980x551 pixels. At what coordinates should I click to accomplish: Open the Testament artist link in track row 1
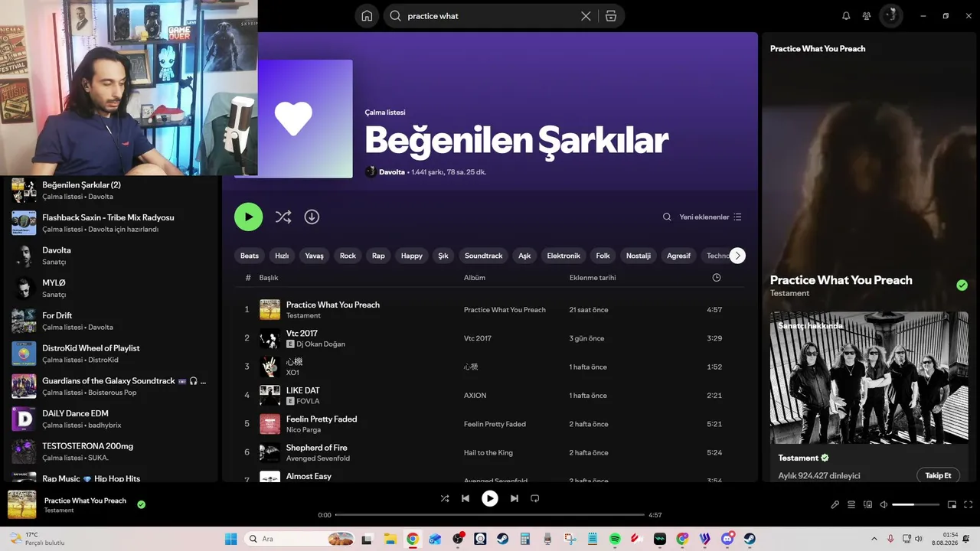[x=303, y=315]
